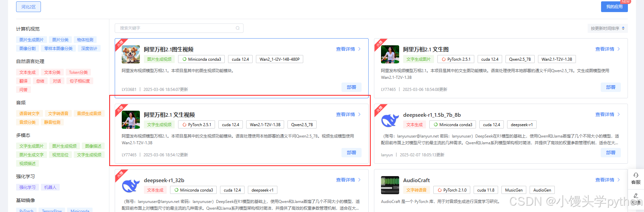Filter by 图片生成图片 tag

32,40
